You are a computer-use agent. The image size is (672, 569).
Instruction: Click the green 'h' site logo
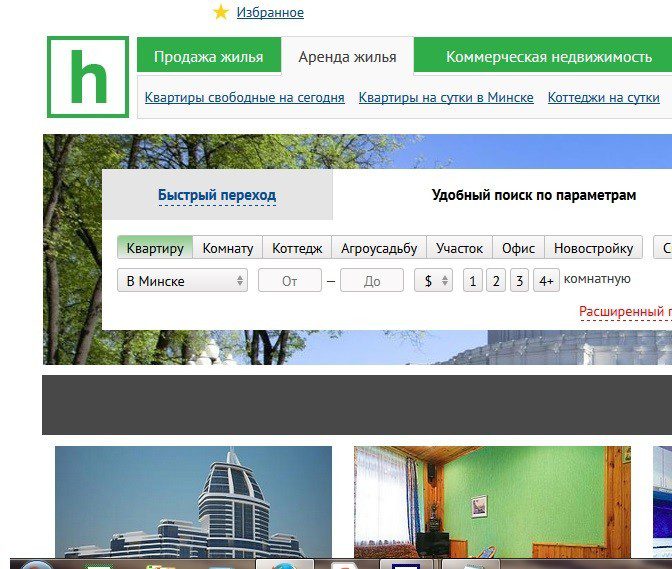[x=88, y=77]
